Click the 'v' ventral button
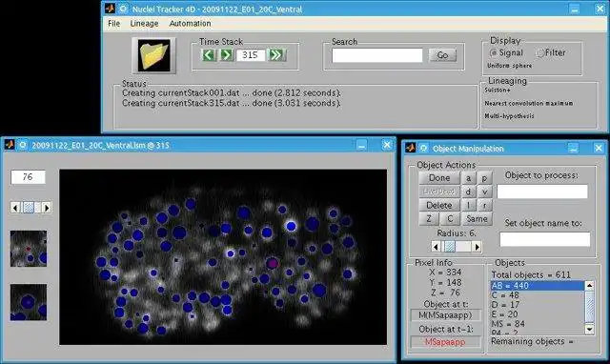Viewport: 610px width, 364px height. coord(485,192)
